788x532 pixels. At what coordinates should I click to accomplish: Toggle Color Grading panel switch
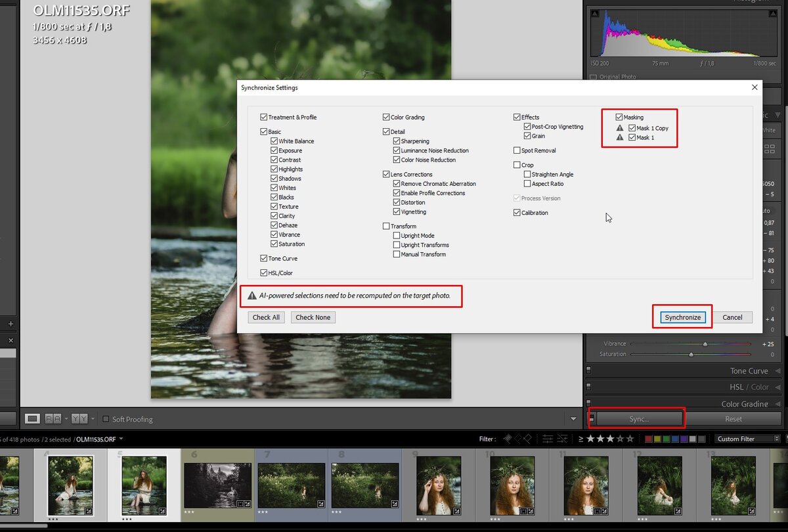(x=588, y=404)
